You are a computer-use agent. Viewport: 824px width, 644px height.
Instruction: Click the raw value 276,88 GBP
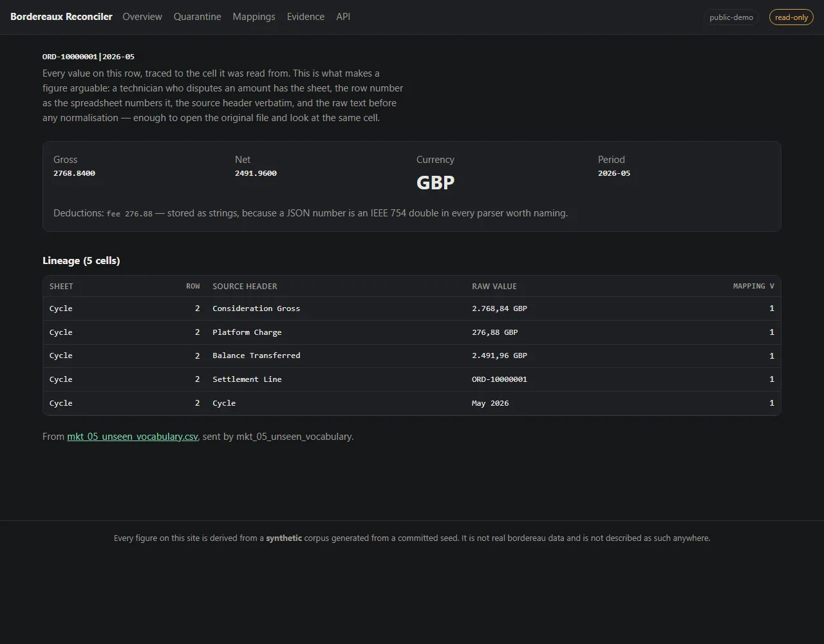(x=495, y=332)
